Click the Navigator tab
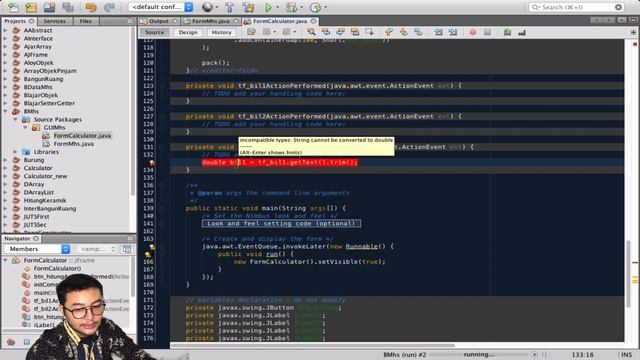Viewport: 640px width, 360px height. 17,238
